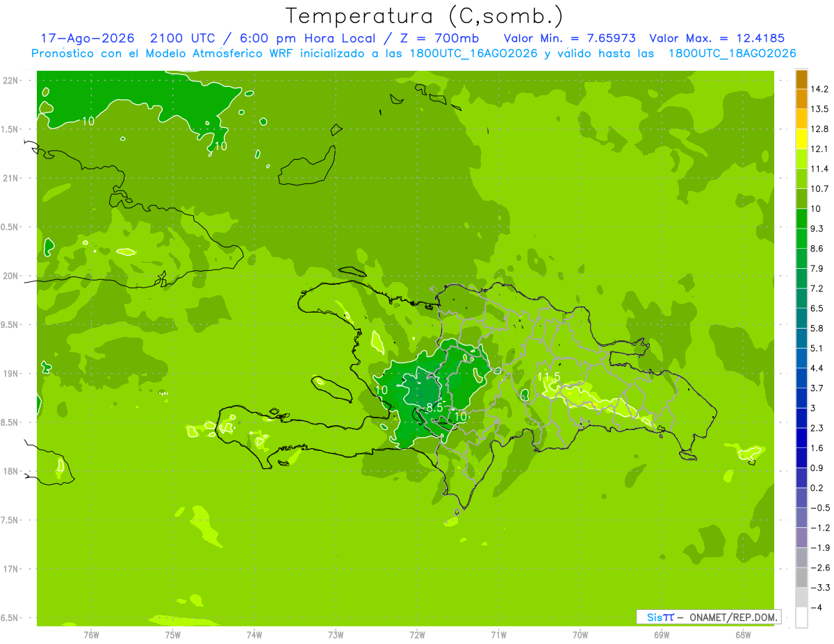Click the '68W' longitude label

[743, 635]
